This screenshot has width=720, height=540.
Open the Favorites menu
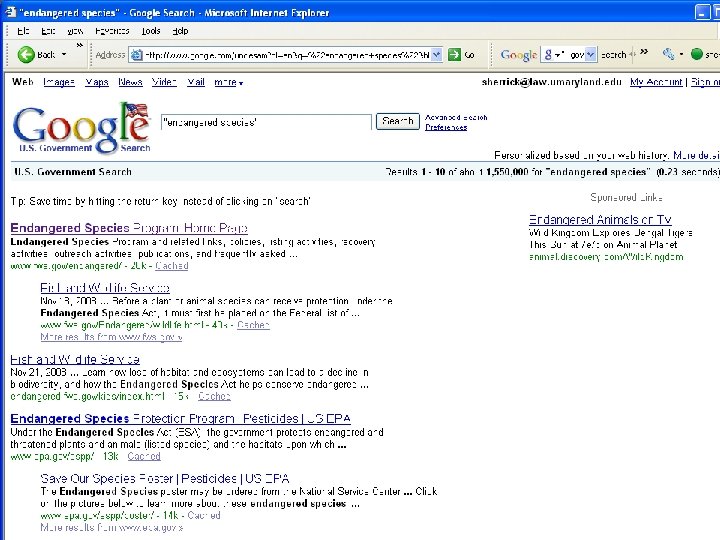[x=112, y=31]
